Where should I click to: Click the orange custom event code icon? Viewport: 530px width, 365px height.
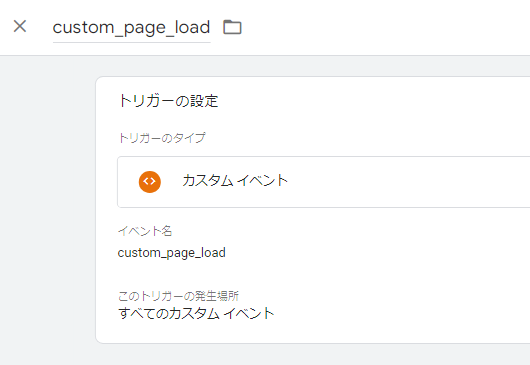pos(150,182)
